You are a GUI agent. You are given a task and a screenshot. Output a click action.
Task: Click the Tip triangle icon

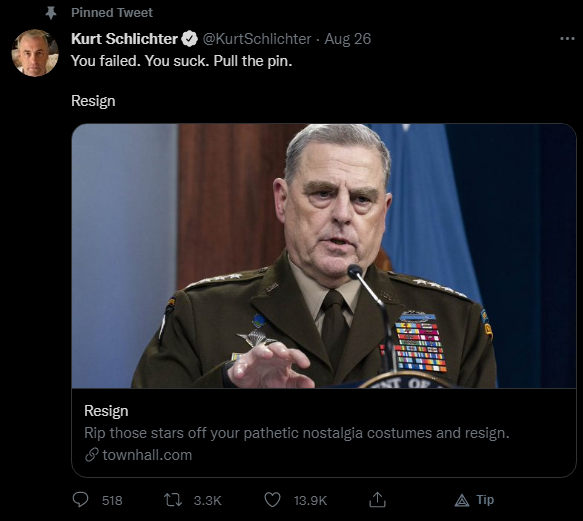click(x=462, y=501)
